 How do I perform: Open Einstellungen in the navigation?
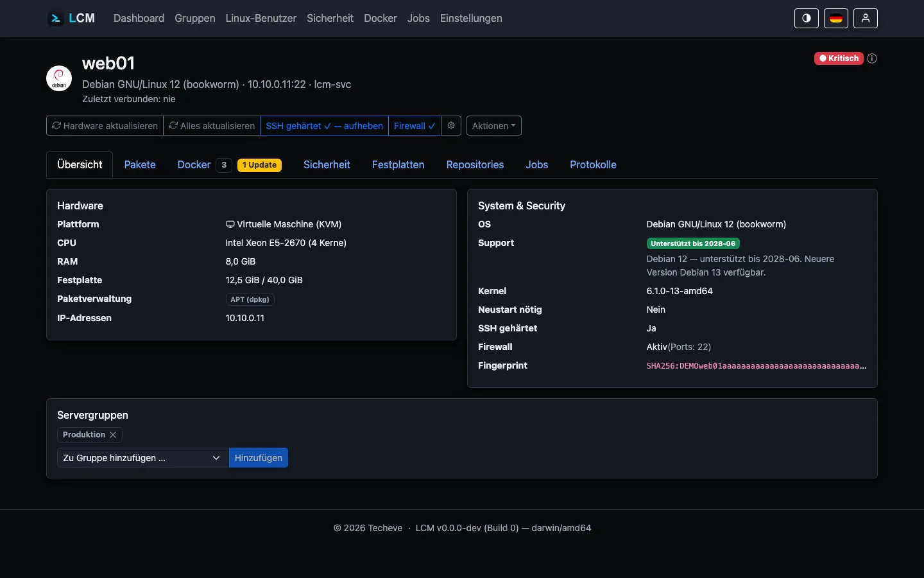(x=471, y=18)
